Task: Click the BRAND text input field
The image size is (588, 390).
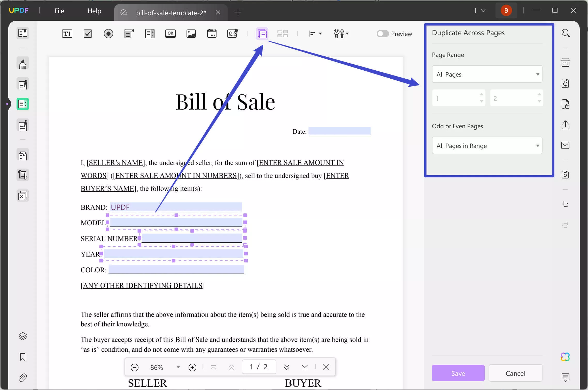Action: 175,207
